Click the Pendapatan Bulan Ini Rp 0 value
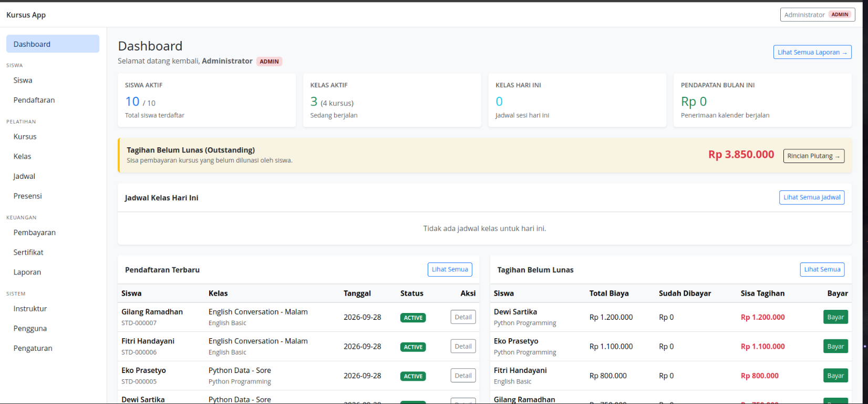 click(x=694, y=102)
